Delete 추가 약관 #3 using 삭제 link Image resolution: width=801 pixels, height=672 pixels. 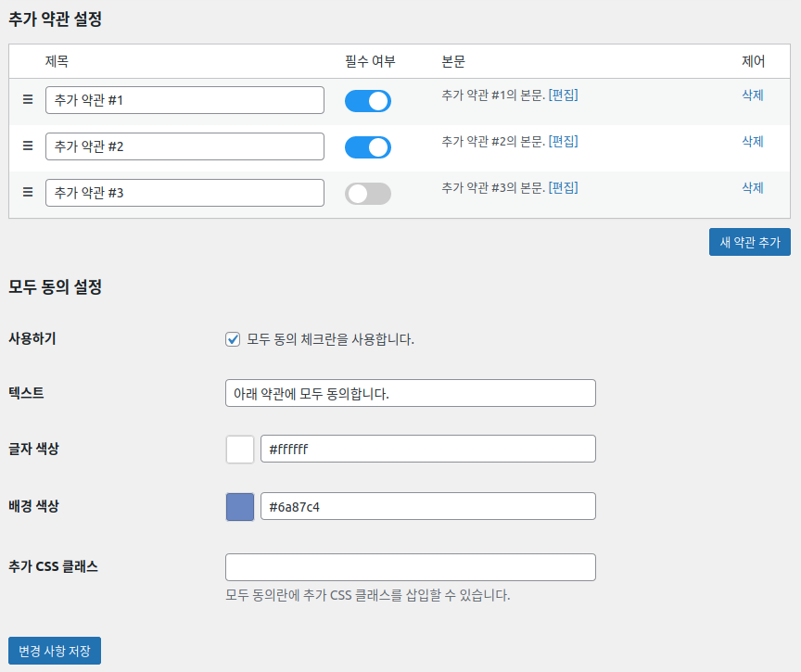tap(752, 187)
